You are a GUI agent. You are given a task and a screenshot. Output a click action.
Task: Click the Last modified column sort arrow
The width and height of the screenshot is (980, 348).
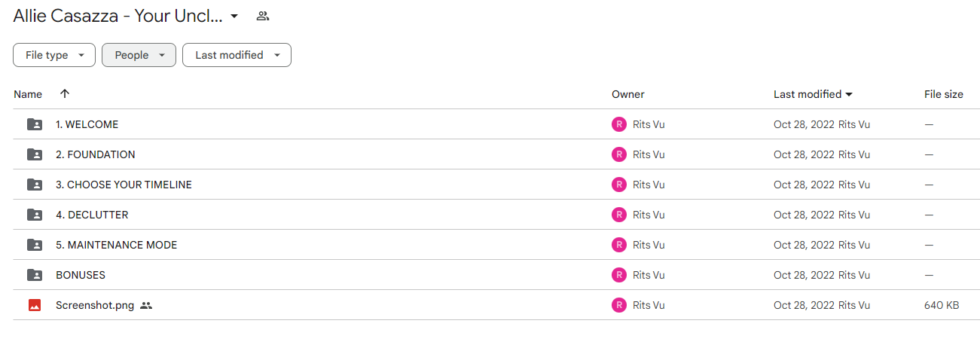point(849,95)
